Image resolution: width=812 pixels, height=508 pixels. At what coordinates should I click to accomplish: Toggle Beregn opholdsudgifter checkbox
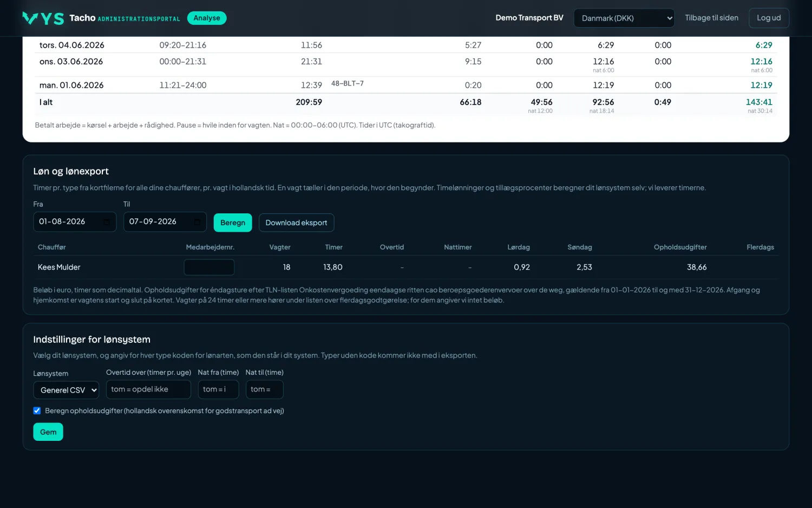[37, 411]
